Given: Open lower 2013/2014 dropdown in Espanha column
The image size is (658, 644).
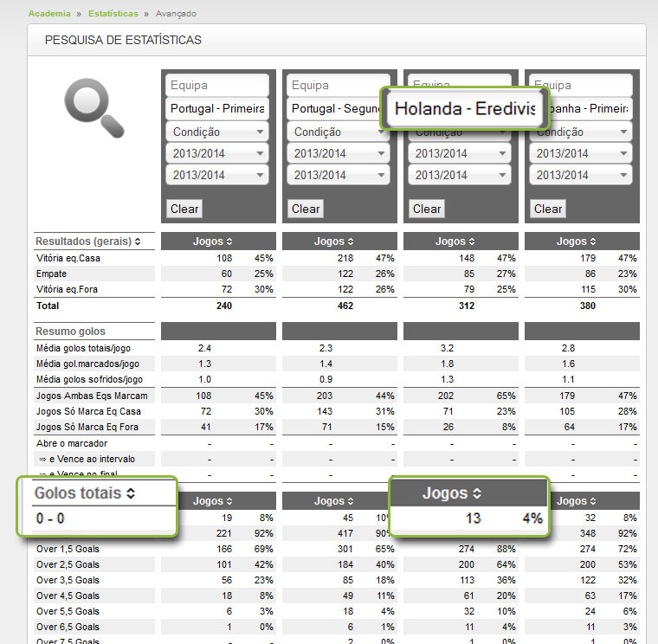Looking at the screenshot, I should (581, 175).
